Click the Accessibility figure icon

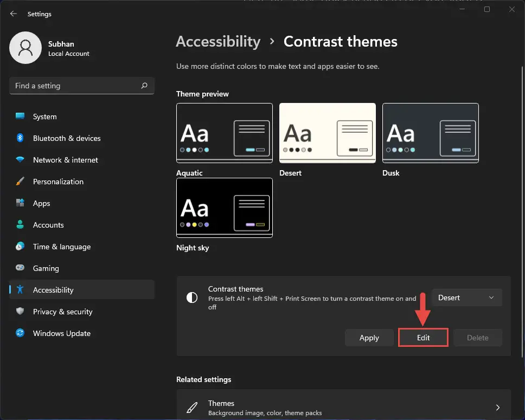[20, 289]
